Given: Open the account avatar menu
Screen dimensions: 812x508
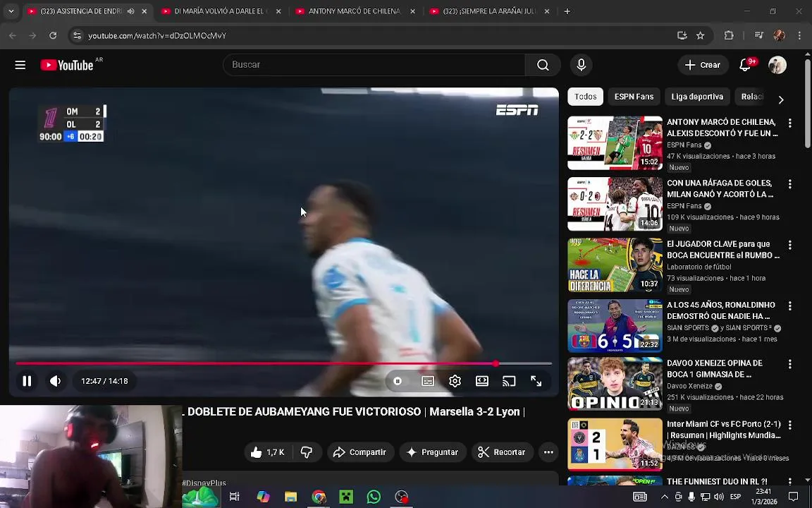Looking at the screenshot, I should (777, 65).
